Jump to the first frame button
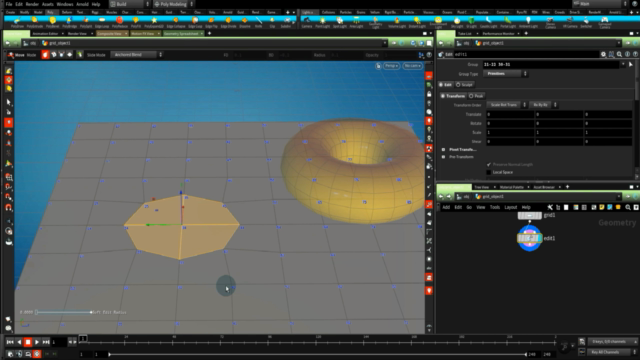Image resolution: width=640 pixels, height=360 pixels. pyautogui.click(x=10, y=342)
